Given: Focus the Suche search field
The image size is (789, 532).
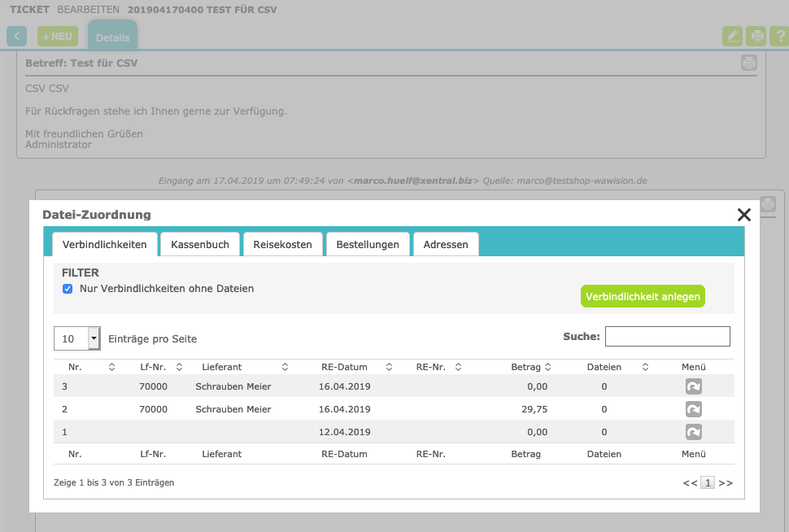Looking at the screenshot, I should pos(667,337).
